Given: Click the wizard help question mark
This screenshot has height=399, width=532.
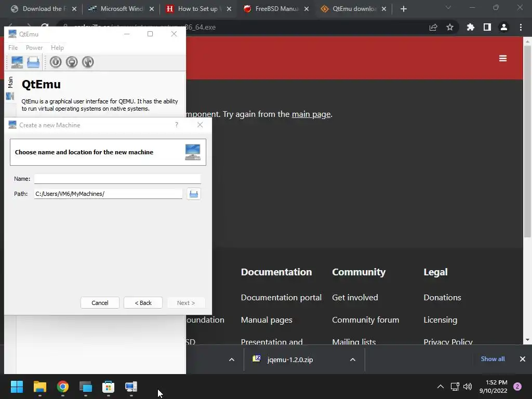Looking at the screenshot, I should coord(177,125).
